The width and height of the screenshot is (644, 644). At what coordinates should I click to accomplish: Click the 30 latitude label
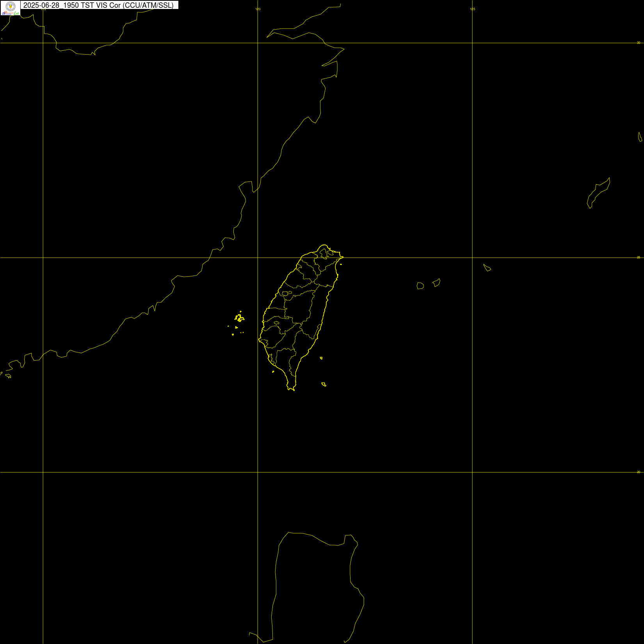[x=639, y=43]
